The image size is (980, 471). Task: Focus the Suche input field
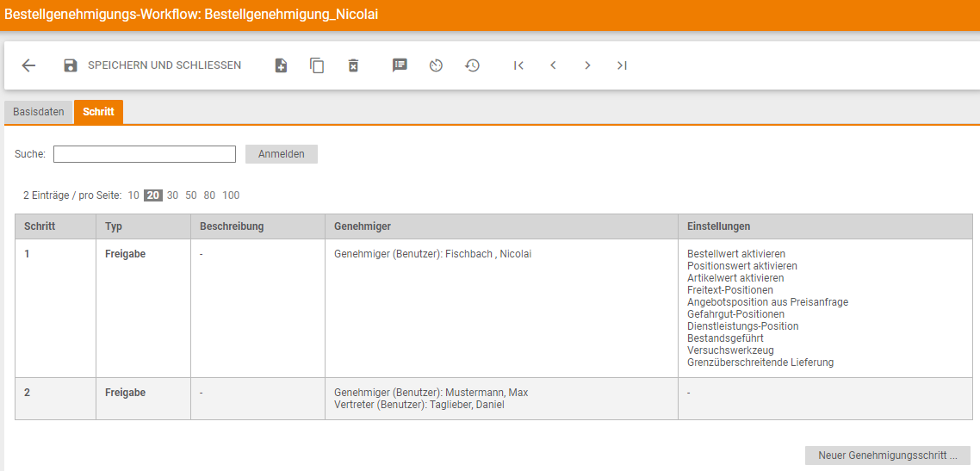pos(145,154)
